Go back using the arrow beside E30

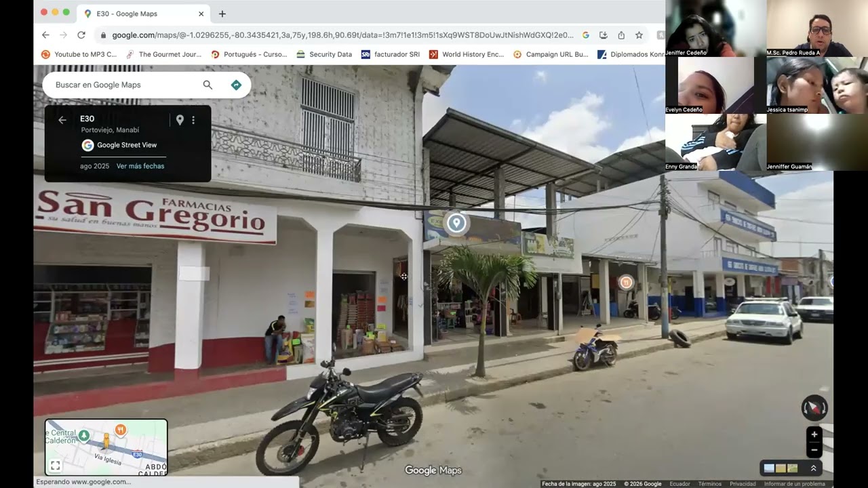tap(62, 120)
